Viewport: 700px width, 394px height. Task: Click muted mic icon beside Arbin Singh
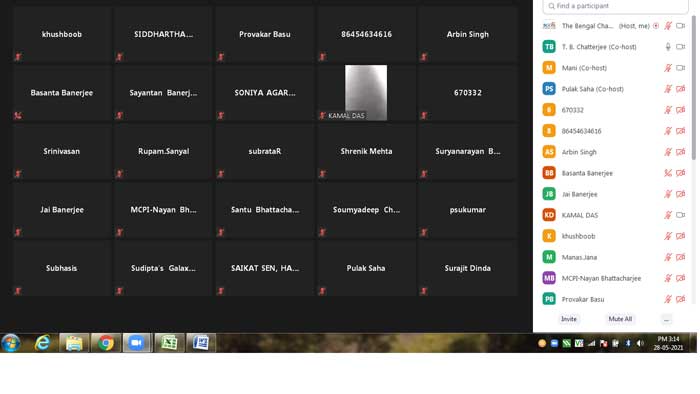point(668,152)
